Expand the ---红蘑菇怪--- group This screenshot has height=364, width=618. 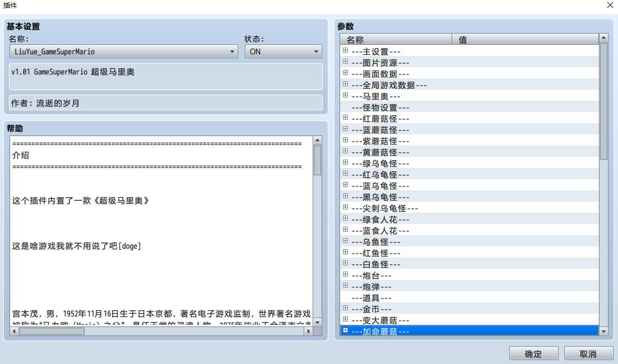(x=345, y=118)
